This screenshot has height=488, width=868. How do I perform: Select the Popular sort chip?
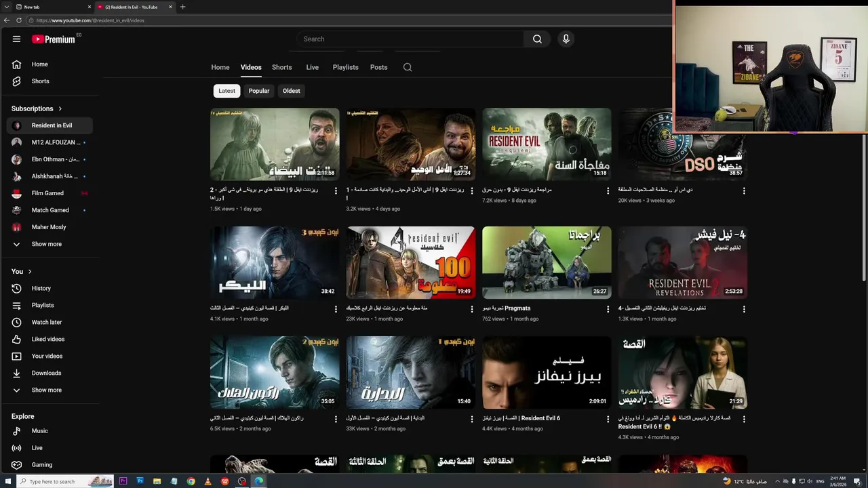259,91
